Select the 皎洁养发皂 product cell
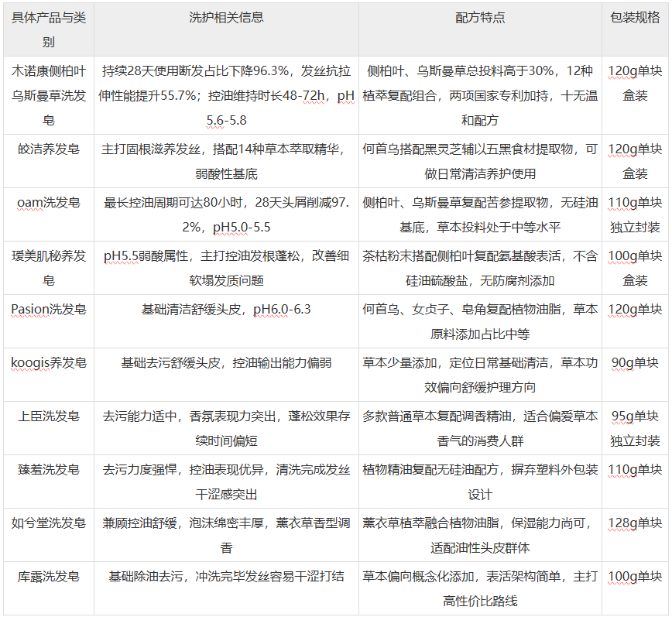 pos(49,161)
